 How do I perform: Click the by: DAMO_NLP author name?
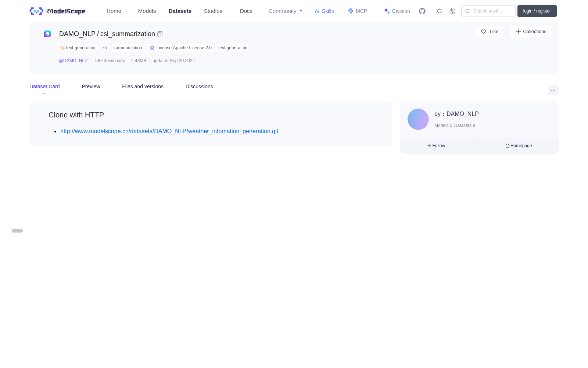(456, 114)
